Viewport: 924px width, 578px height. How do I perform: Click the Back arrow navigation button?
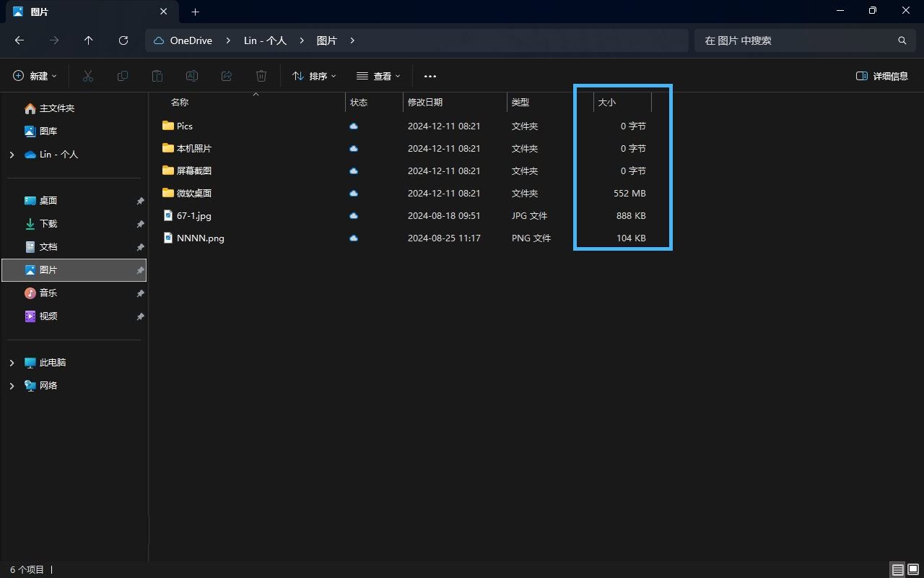[19, 40]
